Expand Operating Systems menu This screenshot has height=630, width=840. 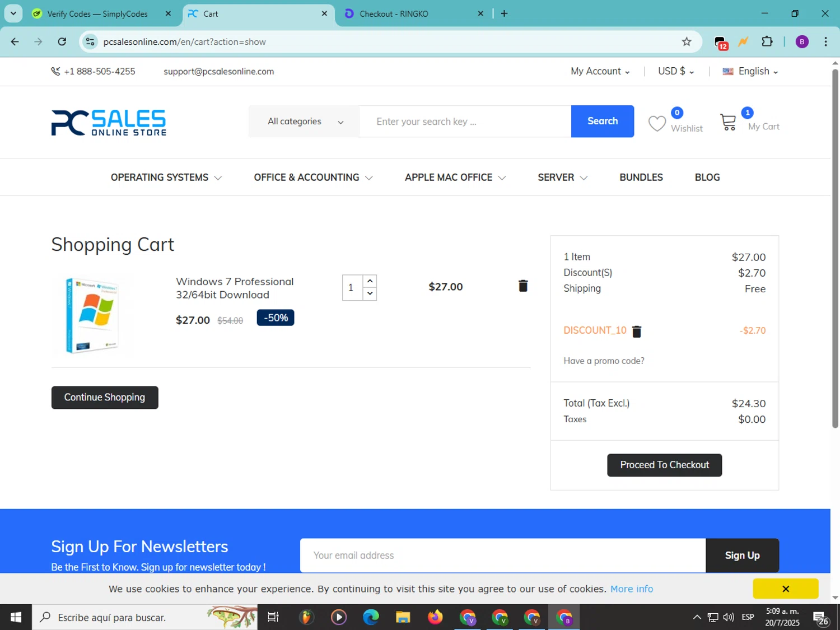[x=166, y=178]
